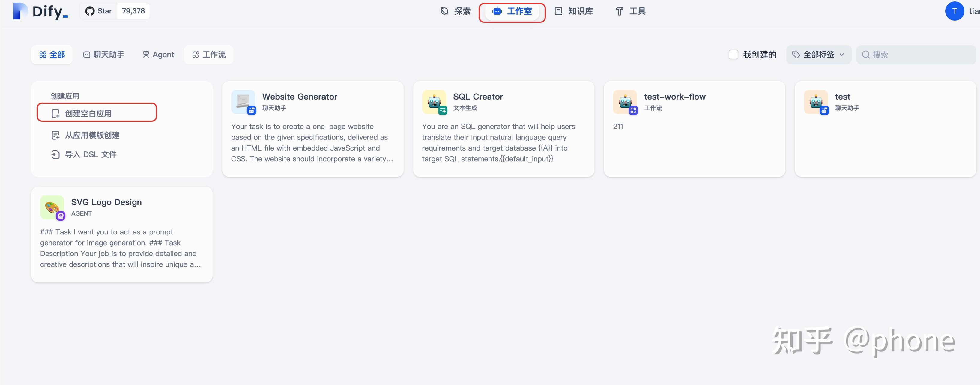Image resolution: width=980 pixels, height=385 pixels.
Task: Click the app template icon
Action: pos(55,136)
